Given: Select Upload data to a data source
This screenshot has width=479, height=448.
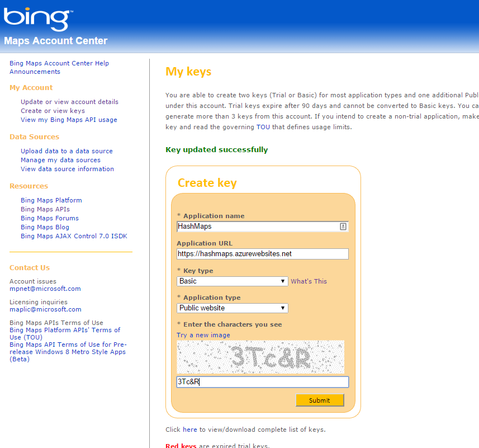Looking at the screenshot, I should click(x=67, y=151).
